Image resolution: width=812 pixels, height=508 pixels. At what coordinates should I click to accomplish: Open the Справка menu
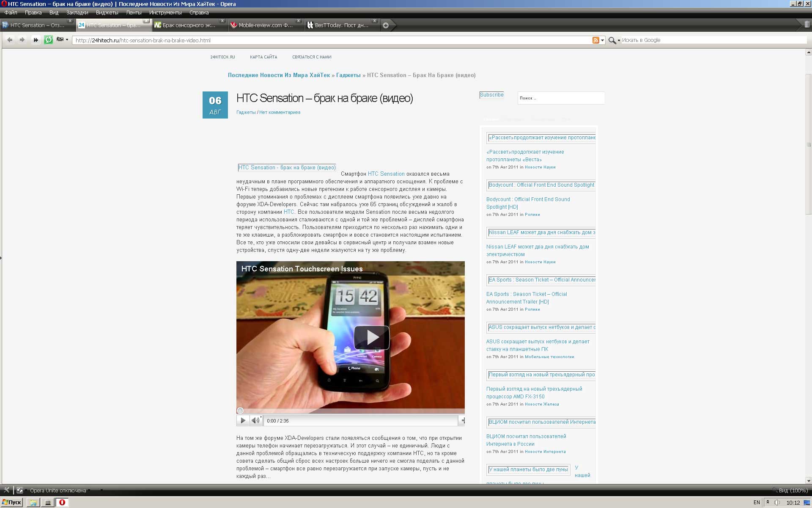coord(199,13)
